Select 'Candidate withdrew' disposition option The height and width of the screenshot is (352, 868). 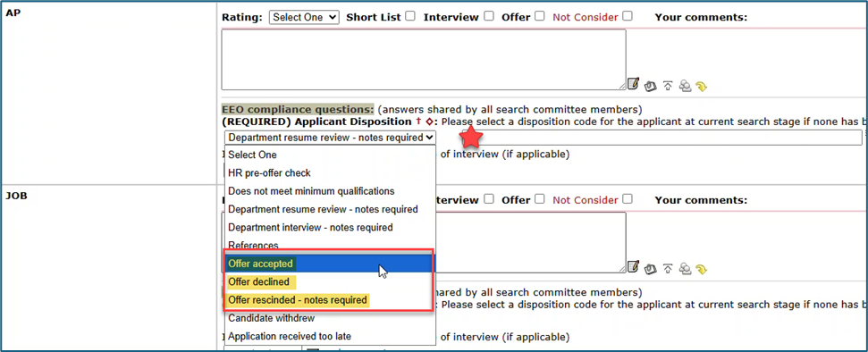coord(330,318)
